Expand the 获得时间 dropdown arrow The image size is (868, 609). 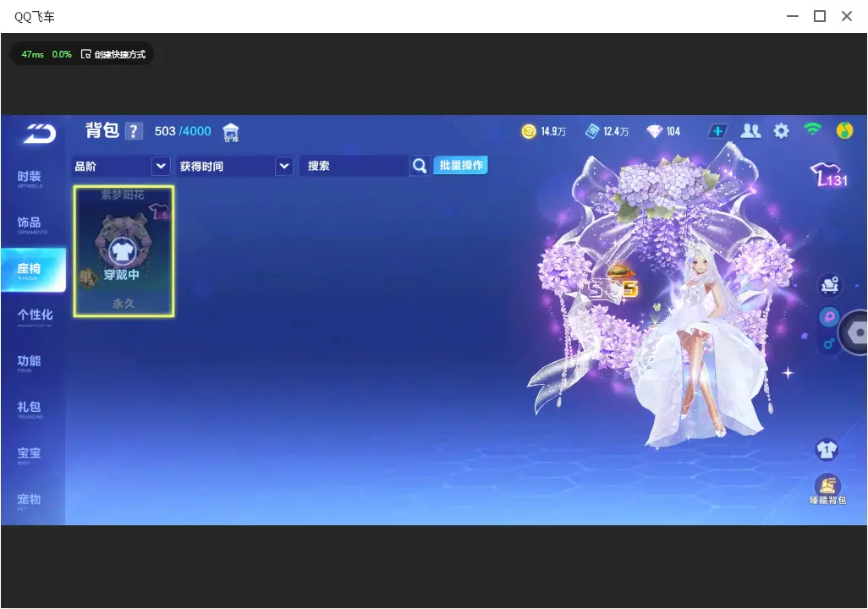(x=284, y=166)
